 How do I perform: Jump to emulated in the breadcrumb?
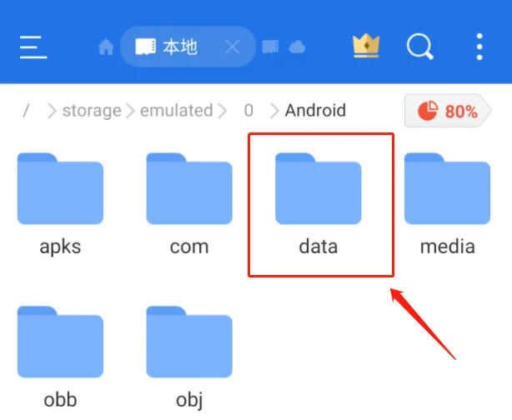pyautogui.click(x=176, y=110)
